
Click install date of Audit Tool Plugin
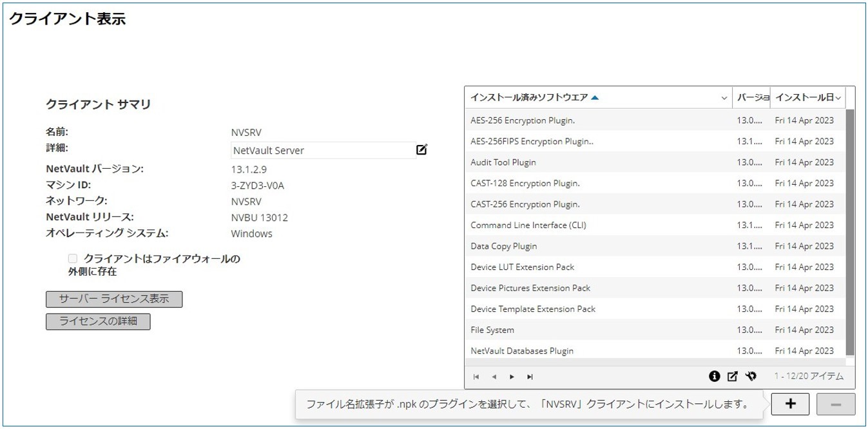coord(804,162)
